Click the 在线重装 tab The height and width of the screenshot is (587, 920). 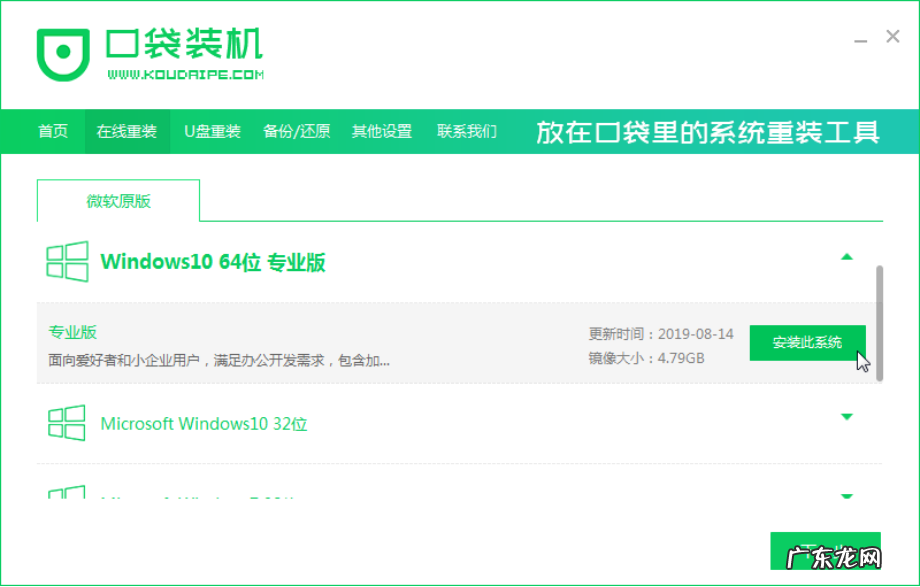(x=127, y=130)
